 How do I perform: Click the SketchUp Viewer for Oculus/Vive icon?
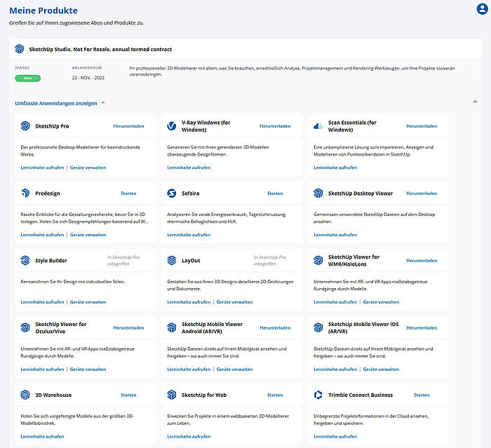tap(25, 327)
